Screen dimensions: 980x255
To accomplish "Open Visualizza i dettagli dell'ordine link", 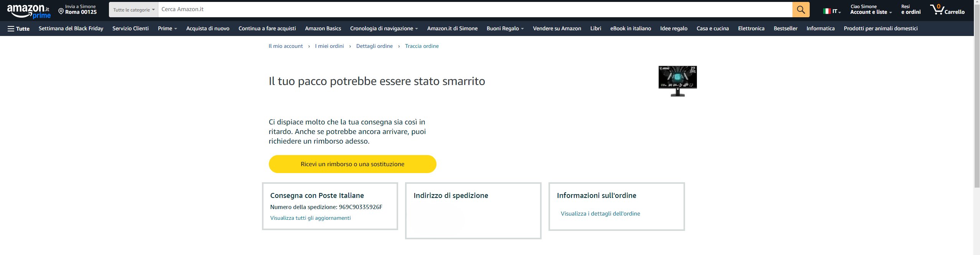I will pos(600,214).
